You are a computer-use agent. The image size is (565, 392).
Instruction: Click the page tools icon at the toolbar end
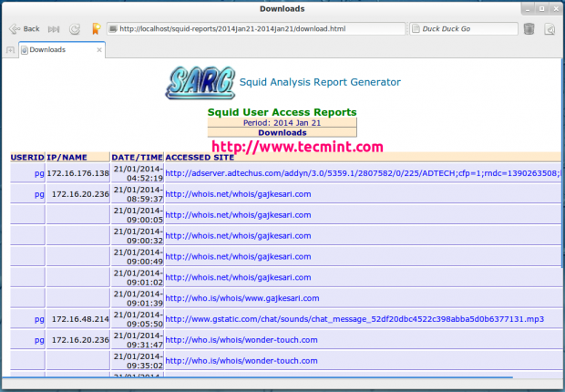click(x=550, y=29)
